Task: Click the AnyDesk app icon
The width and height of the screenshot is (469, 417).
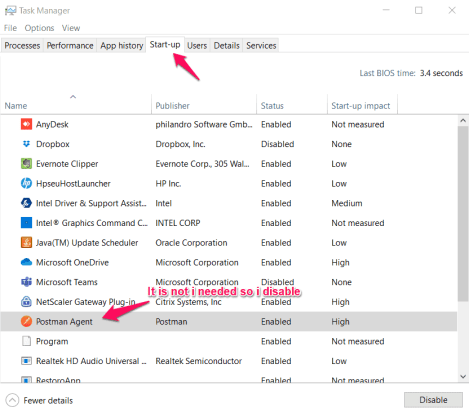Action: pos(26,124)
